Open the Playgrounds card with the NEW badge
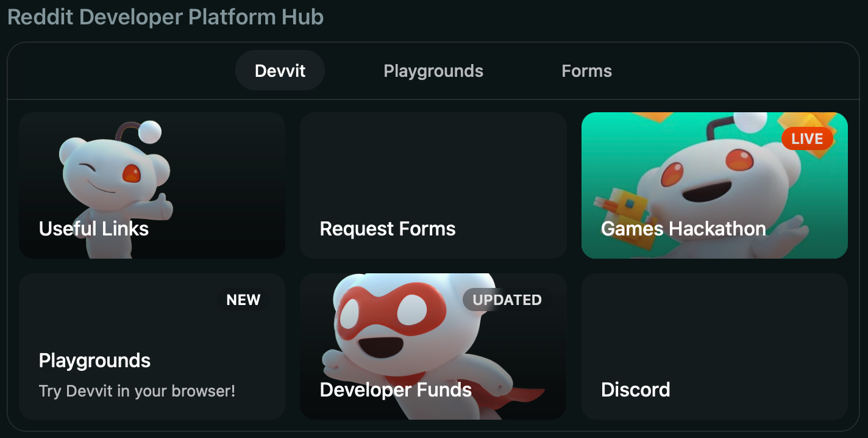This screenshot has height=438, width=868. pos(152,346)
